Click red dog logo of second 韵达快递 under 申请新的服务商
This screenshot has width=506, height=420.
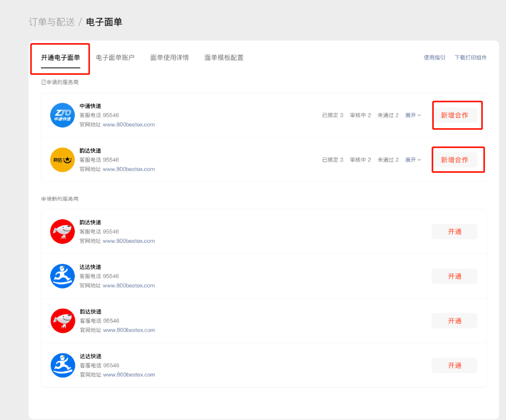click(x=63, y=320)
